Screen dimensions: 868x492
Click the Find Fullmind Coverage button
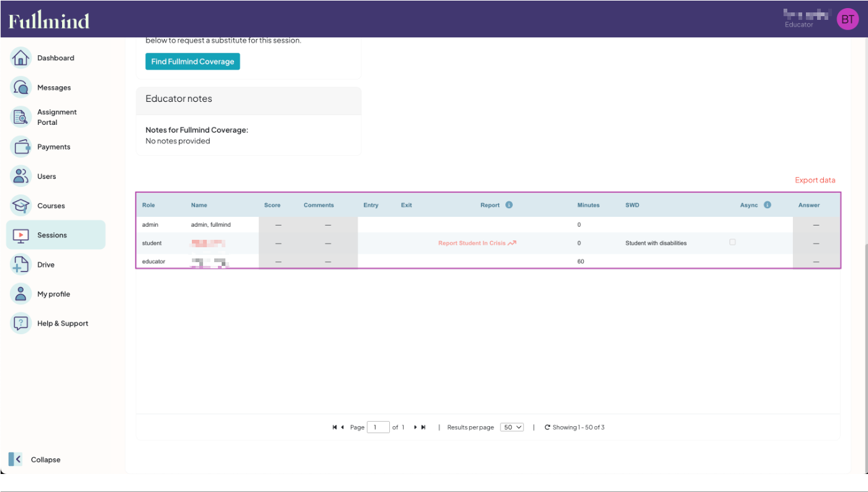click(x=192, y=61)
